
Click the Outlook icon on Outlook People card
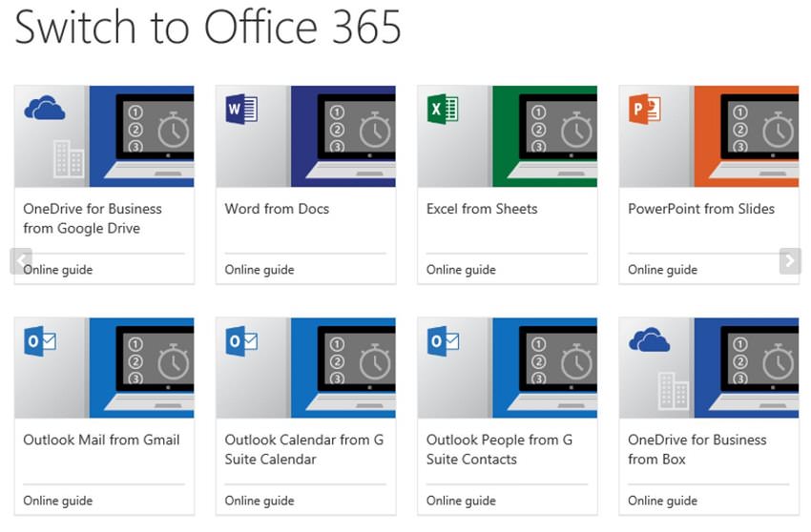pyautogui.click(x=443, y=340)
